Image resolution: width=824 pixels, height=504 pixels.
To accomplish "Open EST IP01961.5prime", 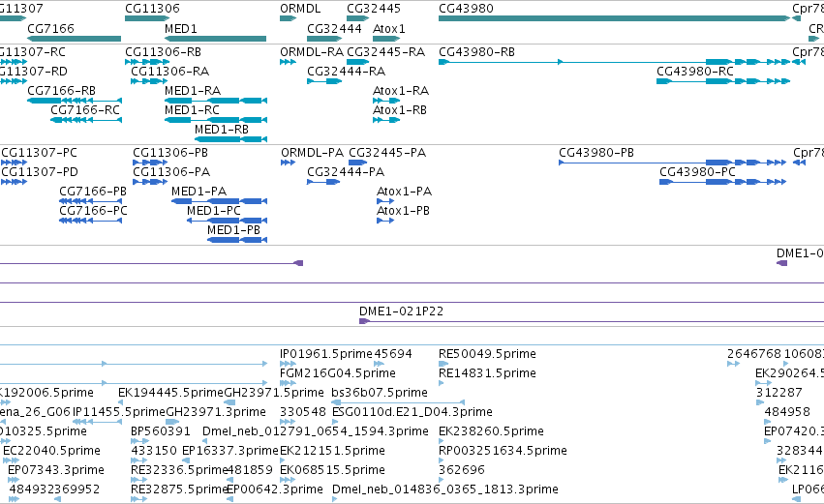I will click(325, 354).
